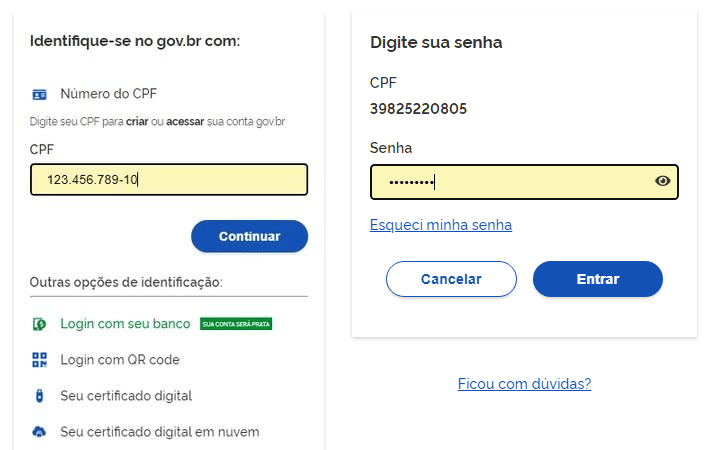Click the SUA CONTA SERÁ PRATA badge
Image resolution: width=707 pixels, height=450 pixels.
pyautogui.click(x=236, y=324)
